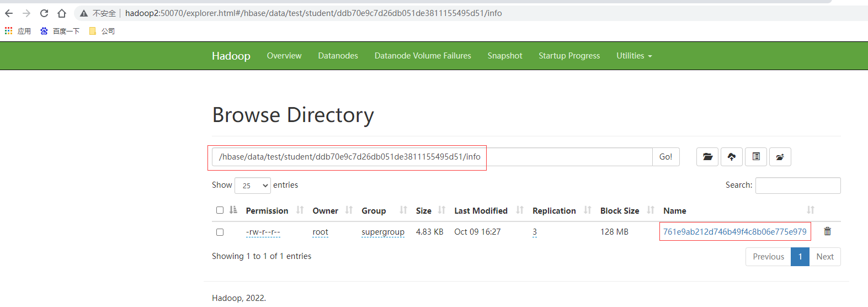Open the Snapshot tab

point(505,56)
